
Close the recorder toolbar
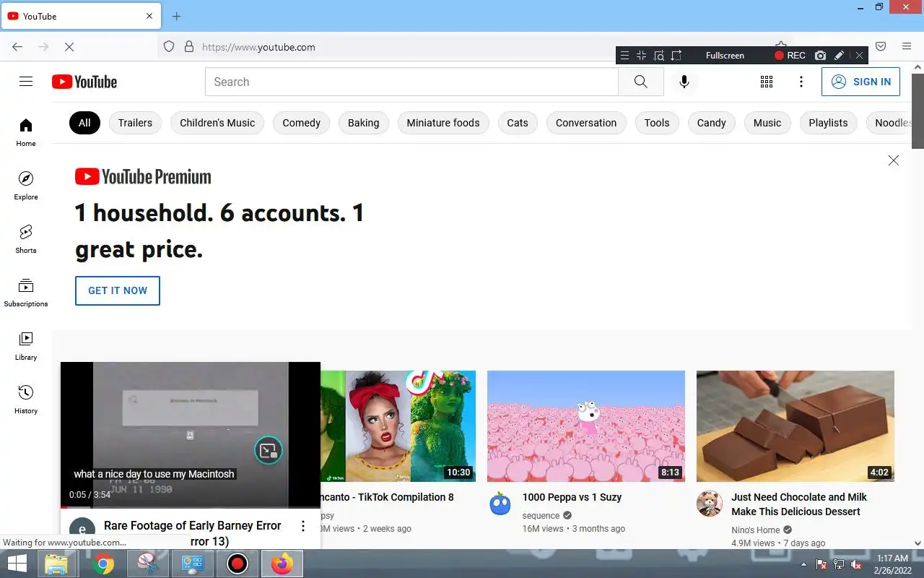point(859,56)
